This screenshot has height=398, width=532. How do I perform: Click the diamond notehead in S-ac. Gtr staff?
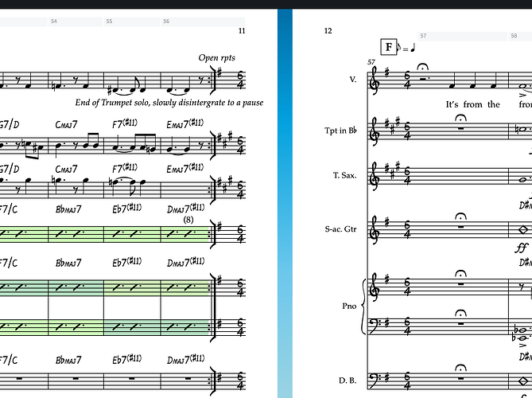[x=523, y=230]
